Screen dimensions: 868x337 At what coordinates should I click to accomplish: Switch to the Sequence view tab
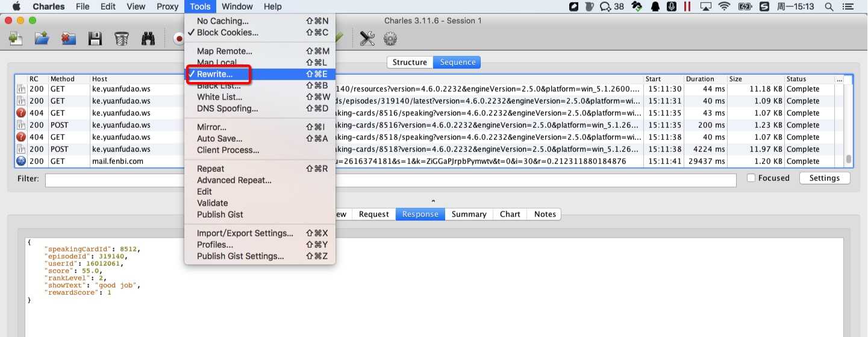457,62
